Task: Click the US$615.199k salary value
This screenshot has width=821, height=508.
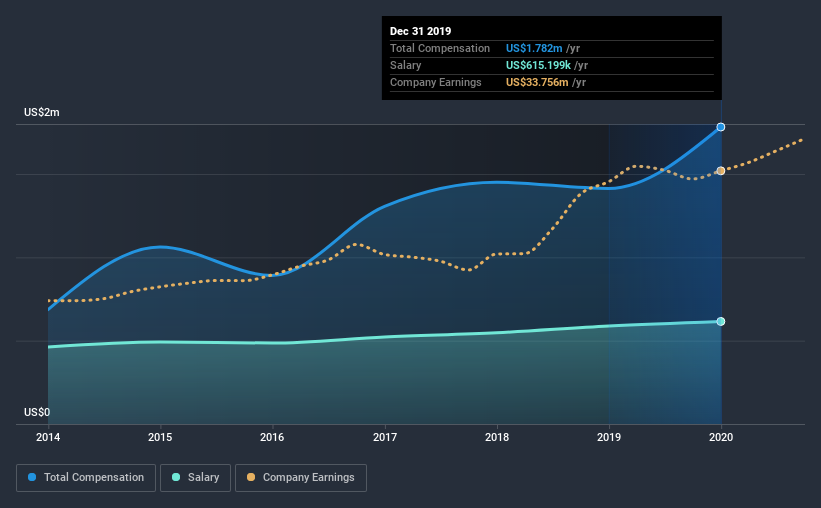Action: click(x=538, y=65)
